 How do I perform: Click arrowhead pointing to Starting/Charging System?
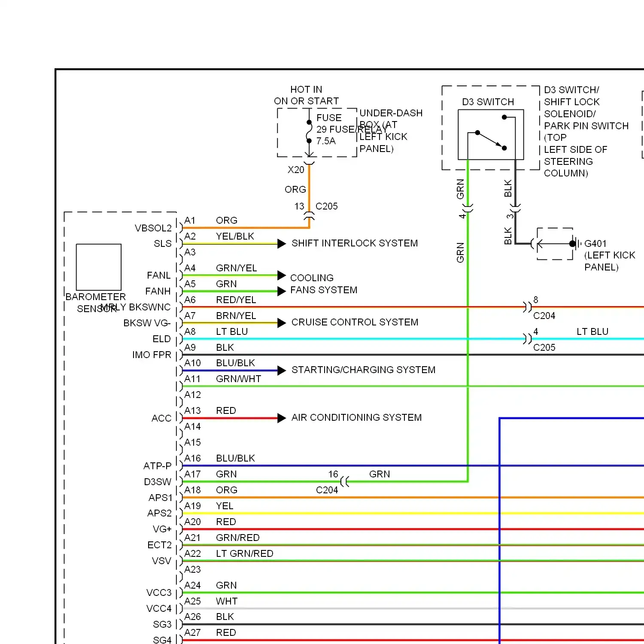point(282,371)
